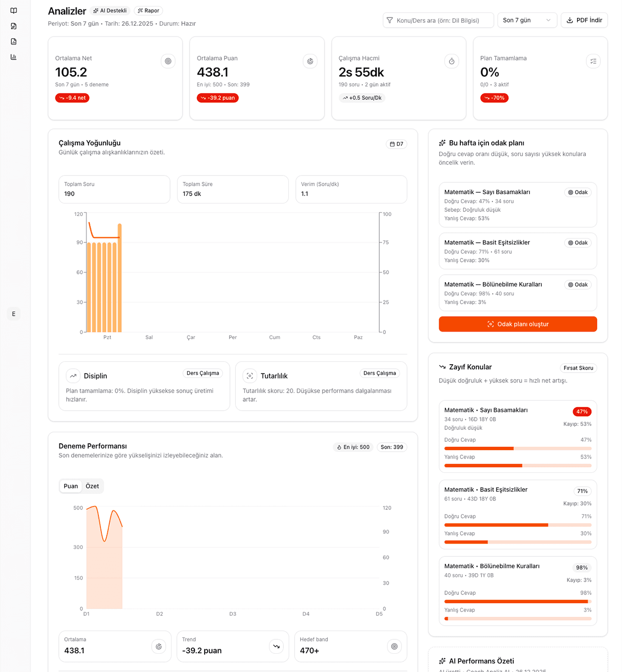Click the Konu/Ders ara search field
Viewport: 622px width, 672px height.
pyautogui.click(x=438, y=20)
